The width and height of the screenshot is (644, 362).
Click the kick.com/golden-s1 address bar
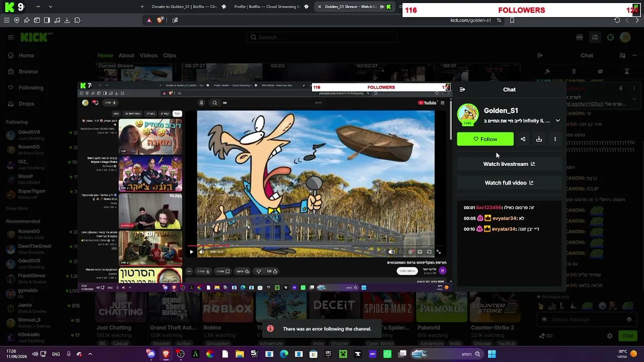click(470, 20)
